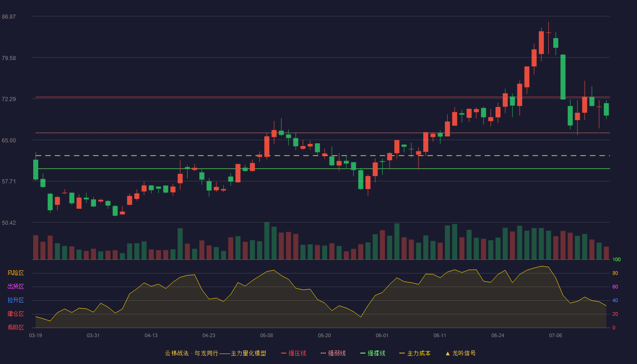Click the 20 value on indicator axis
637x364 pixels.
pos(615,314)
